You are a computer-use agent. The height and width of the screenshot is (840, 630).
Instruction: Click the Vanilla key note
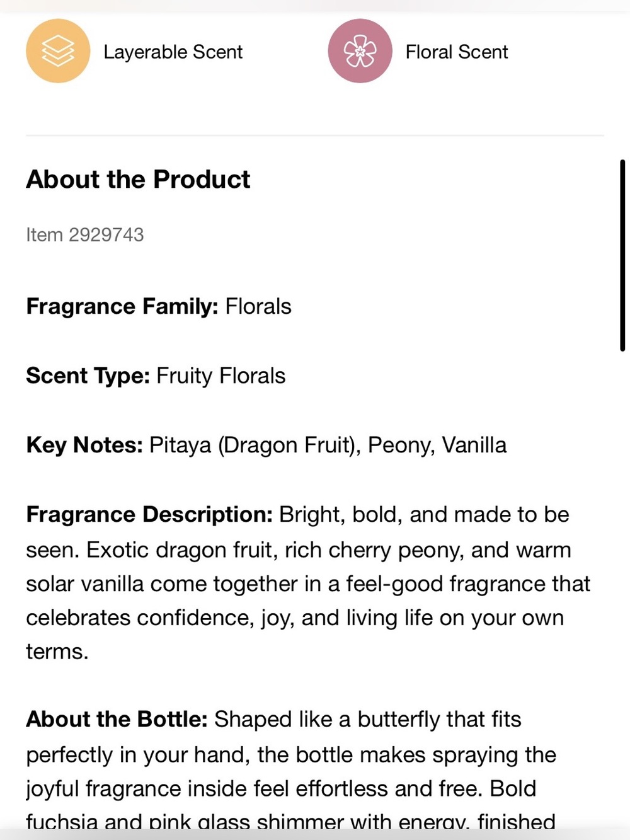[474, 446]
